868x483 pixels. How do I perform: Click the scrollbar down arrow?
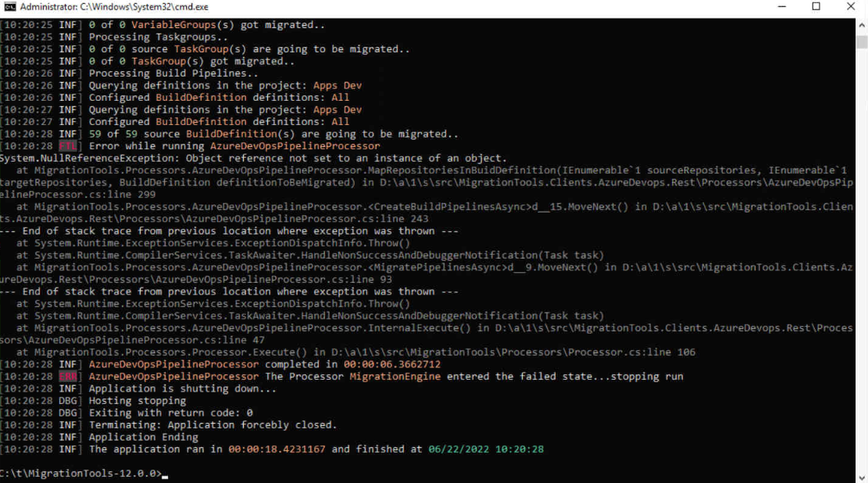(x=862, y=478)
